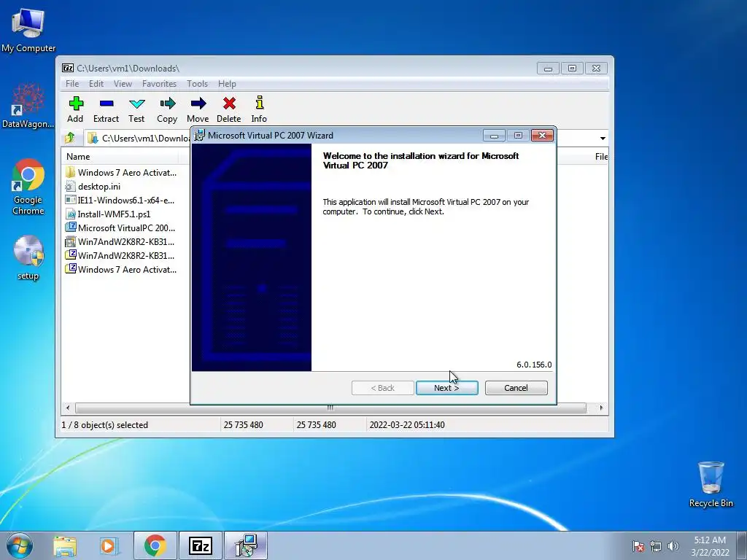Screen dimensions: 747x560
Task: Select the Windows 7 Aero Activat... folder row
Action: (x=122, y=172)
